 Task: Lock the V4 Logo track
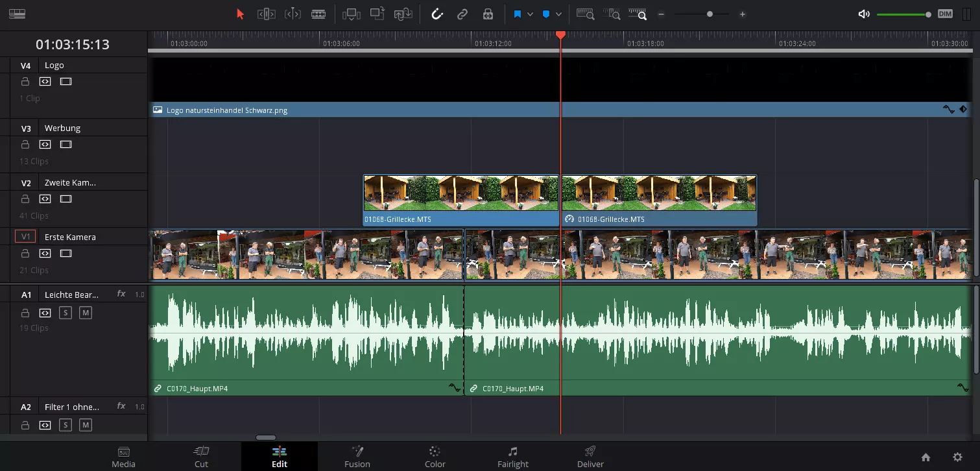25,82
